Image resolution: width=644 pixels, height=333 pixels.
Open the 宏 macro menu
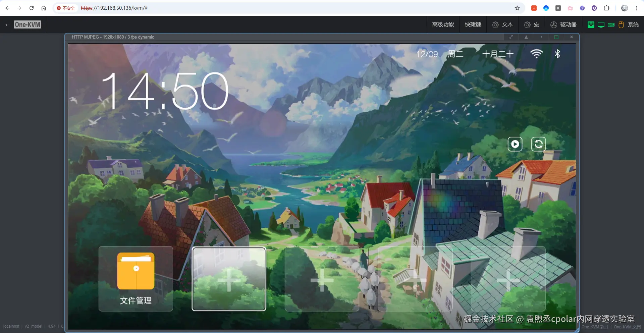click(532, 24)
